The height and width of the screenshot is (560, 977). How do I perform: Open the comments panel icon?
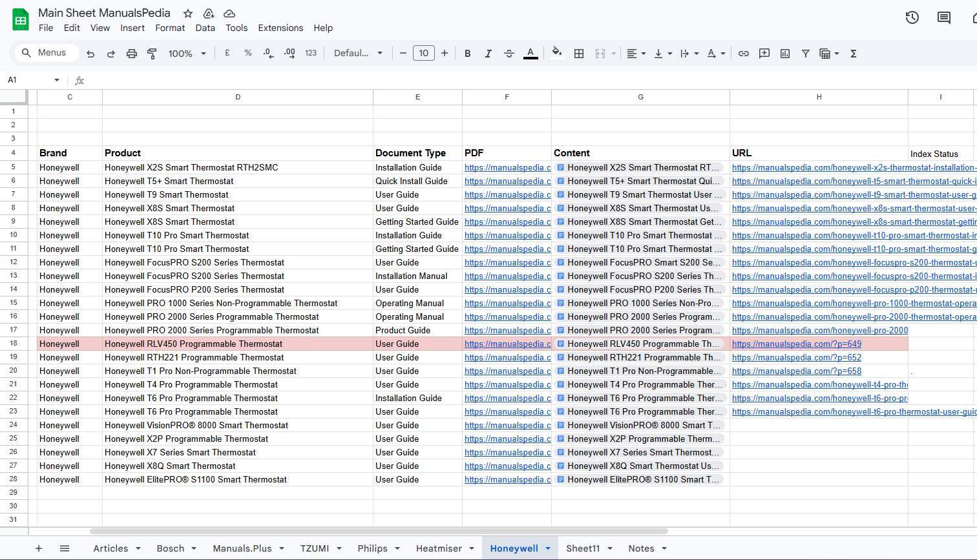click(x=944, y=18)
